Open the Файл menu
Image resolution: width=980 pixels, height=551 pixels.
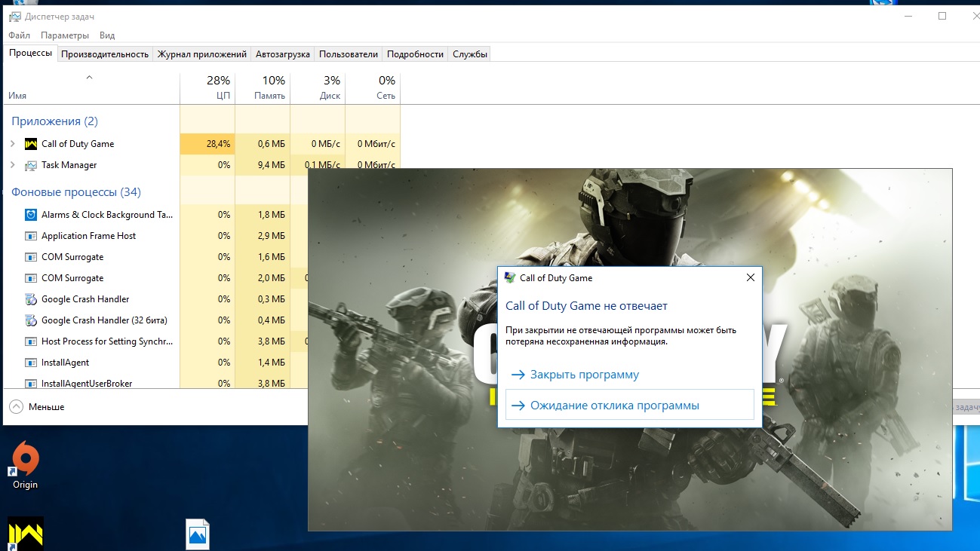point(20,35)
